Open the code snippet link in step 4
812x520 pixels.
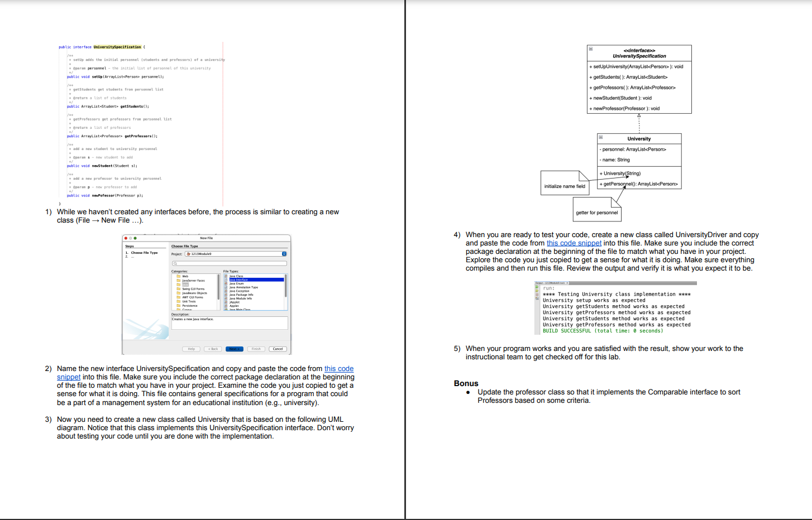tap(574, 243)
